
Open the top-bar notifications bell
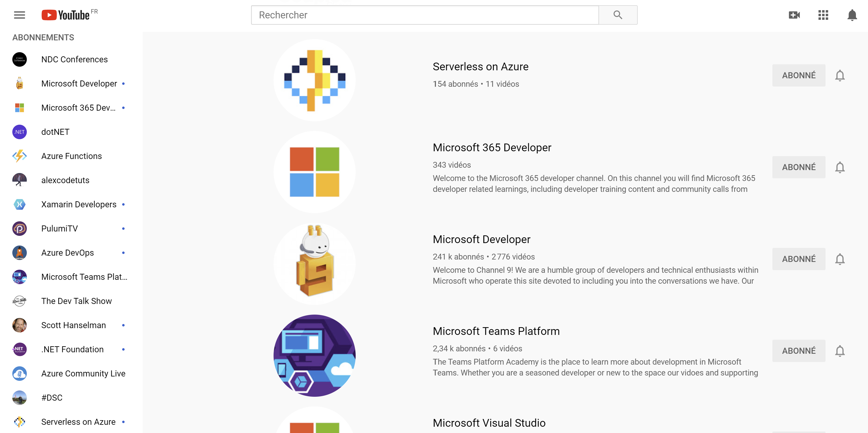(852, 15)
